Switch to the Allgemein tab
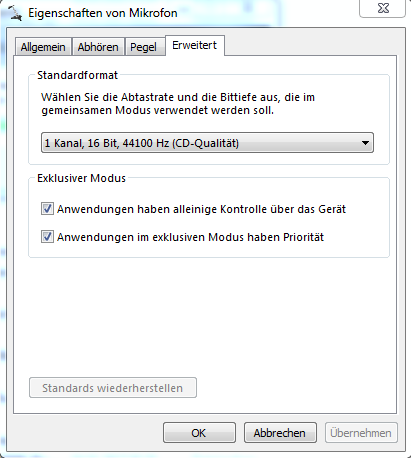411x458 pixels. click(x=43, y=47)
